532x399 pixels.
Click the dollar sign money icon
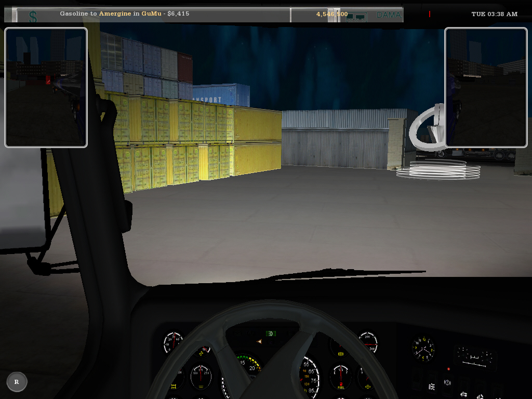[33, 17]
